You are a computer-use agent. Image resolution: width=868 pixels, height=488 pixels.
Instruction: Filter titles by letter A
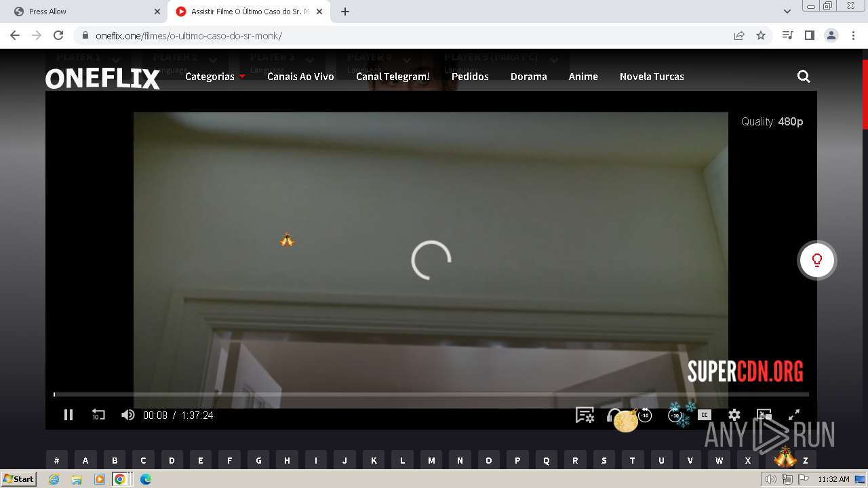pos(85,460)
